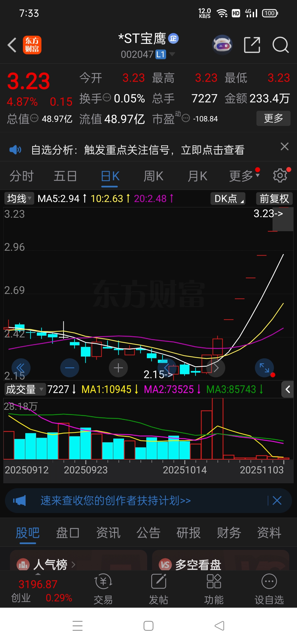Close the creator plan banner

coord(277,501)
